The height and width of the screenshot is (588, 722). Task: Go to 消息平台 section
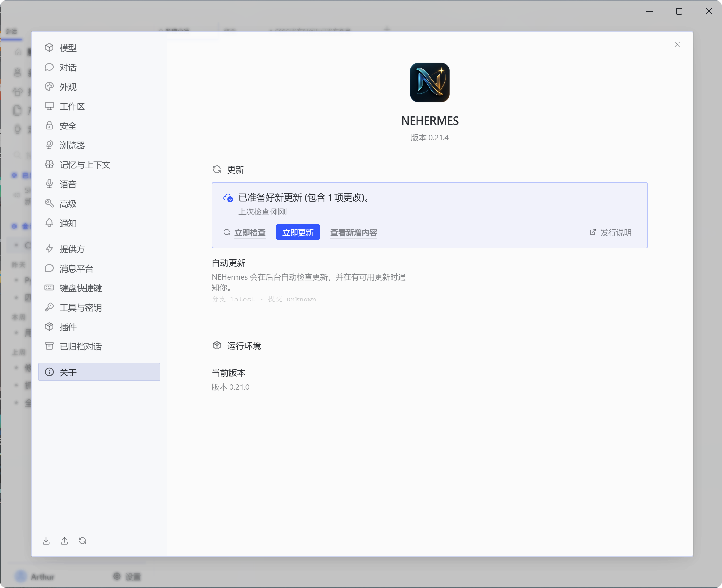pyautogui.click(x=99, y=269)
